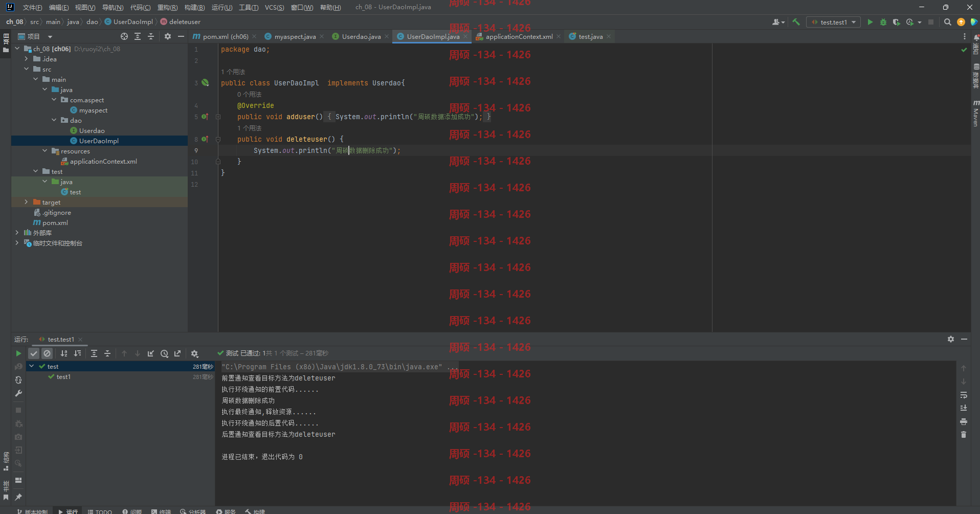
Task: Debug test.test1 with the bug icon
Action: (883, 22)
